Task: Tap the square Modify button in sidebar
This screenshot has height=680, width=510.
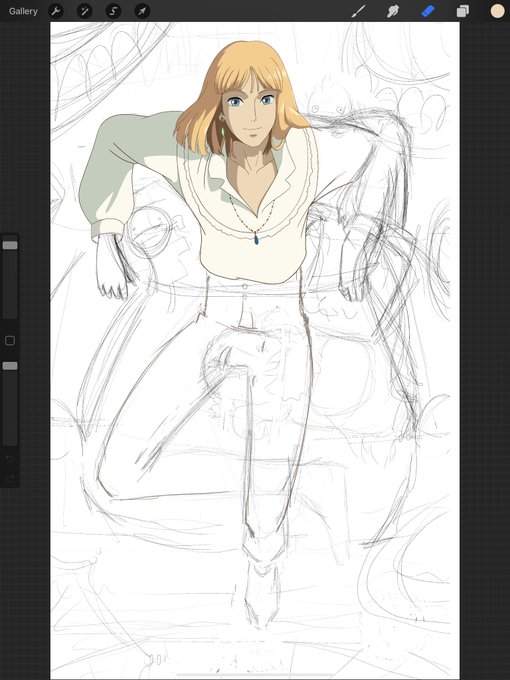Action: (x=10, y=341)
